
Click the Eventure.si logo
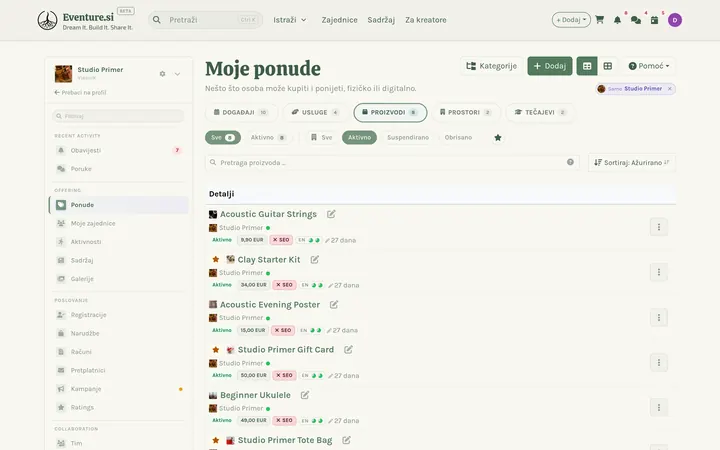85,20
